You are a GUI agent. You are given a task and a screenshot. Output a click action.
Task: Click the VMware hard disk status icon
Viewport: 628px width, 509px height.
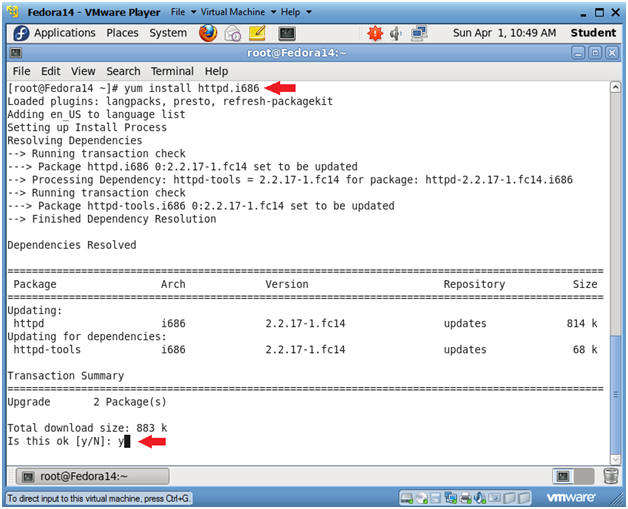pos(407,498)
